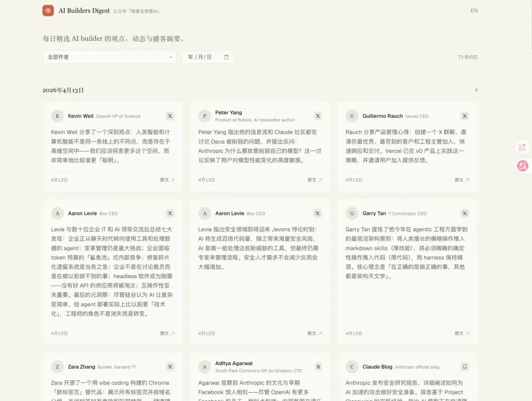Open 原文 on the Aaron Levie enterprise findings card
This screenshot has height=401, width=532.
[x=167, y=334]
